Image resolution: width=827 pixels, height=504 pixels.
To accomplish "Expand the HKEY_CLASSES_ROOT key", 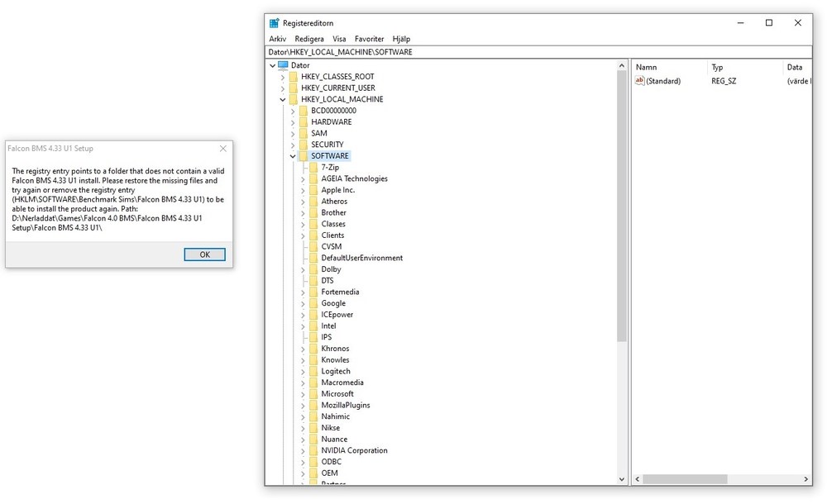I will coord(283,77).
